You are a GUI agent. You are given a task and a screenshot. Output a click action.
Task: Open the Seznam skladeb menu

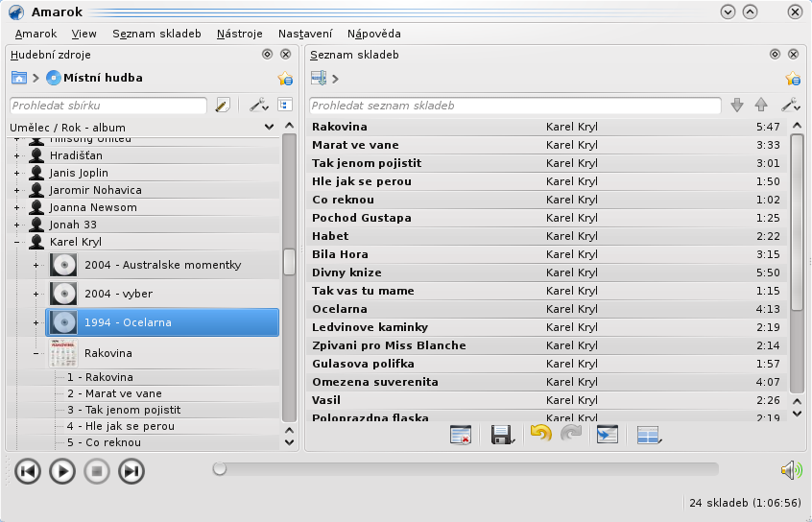[156, 34]
